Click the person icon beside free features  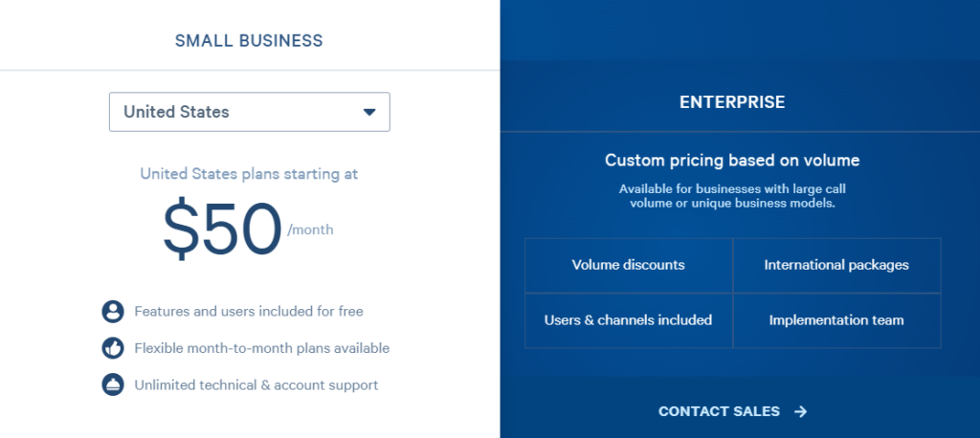pos(113,312)
